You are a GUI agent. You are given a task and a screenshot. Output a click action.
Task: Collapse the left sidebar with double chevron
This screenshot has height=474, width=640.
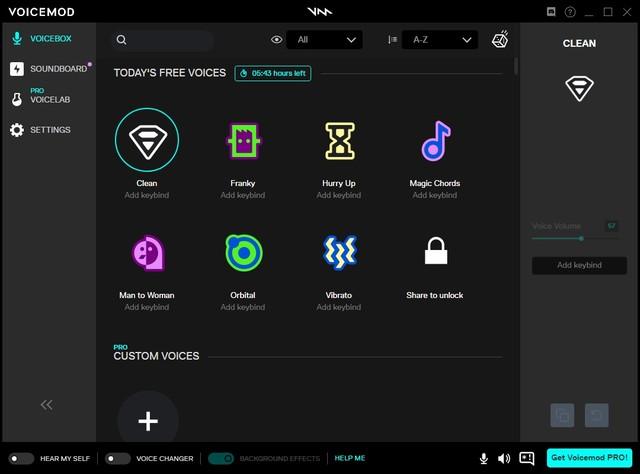pyautogui.click(x=46, y=404)
